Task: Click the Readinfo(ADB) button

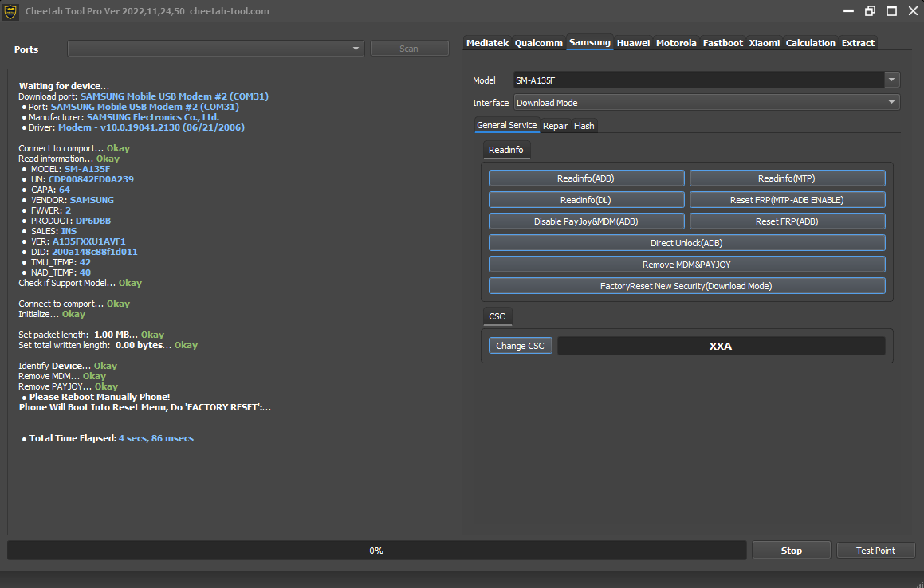Action: pos(586,178)
